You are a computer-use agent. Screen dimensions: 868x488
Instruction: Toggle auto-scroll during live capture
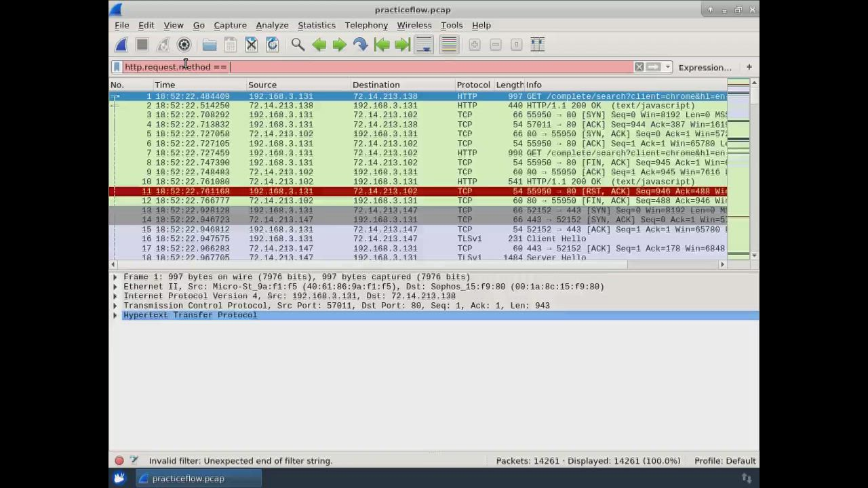tap(424, 45)
